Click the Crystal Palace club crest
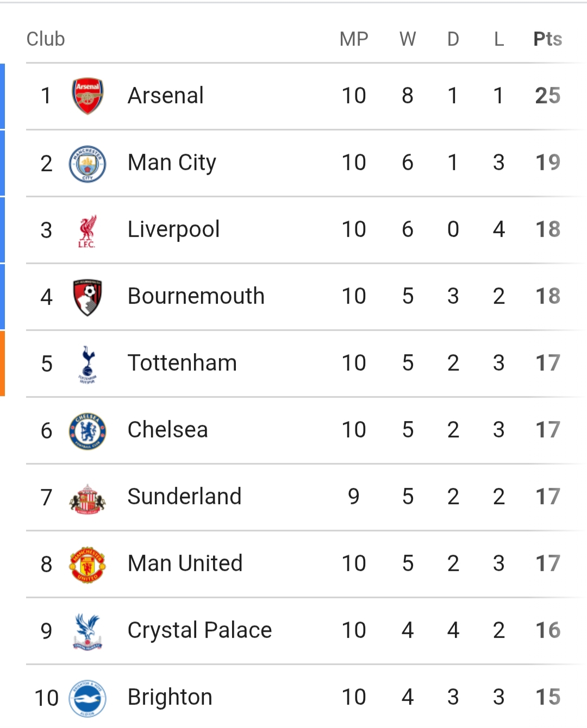Image resolution: width=587 pixels, height=728 pixels. coord(88,631)
